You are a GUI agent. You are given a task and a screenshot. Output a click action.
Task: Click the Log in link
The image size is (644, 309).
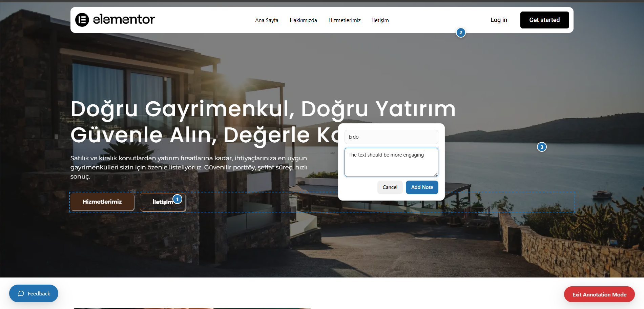(x=499, y=20)
